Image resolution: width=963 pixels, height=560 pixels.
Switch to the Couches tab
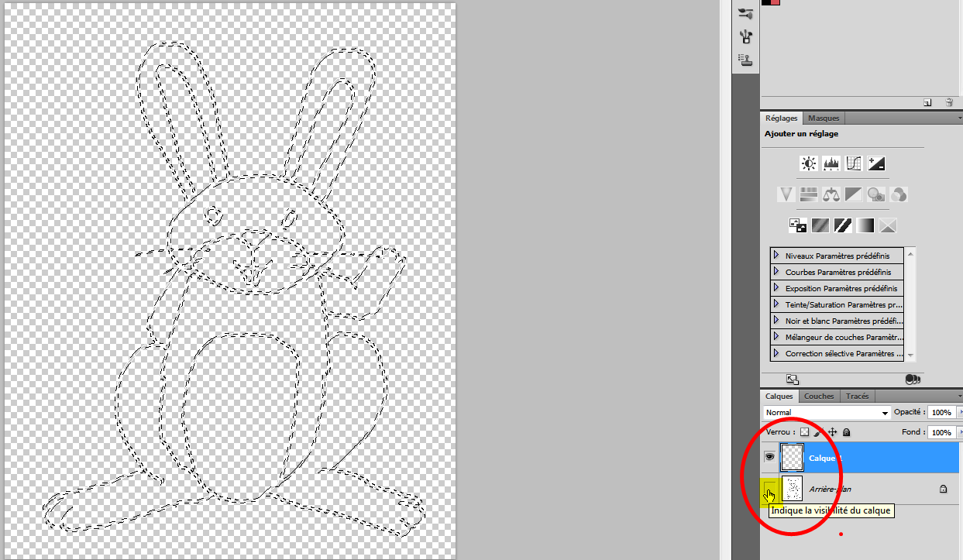tap(819, 396)
